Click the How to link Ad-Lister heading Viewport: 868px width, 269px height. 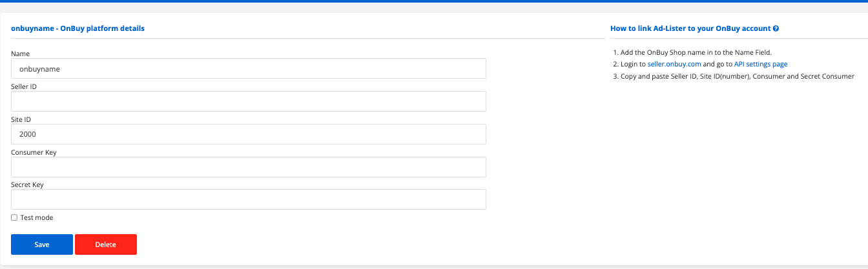tap(690, 29)
